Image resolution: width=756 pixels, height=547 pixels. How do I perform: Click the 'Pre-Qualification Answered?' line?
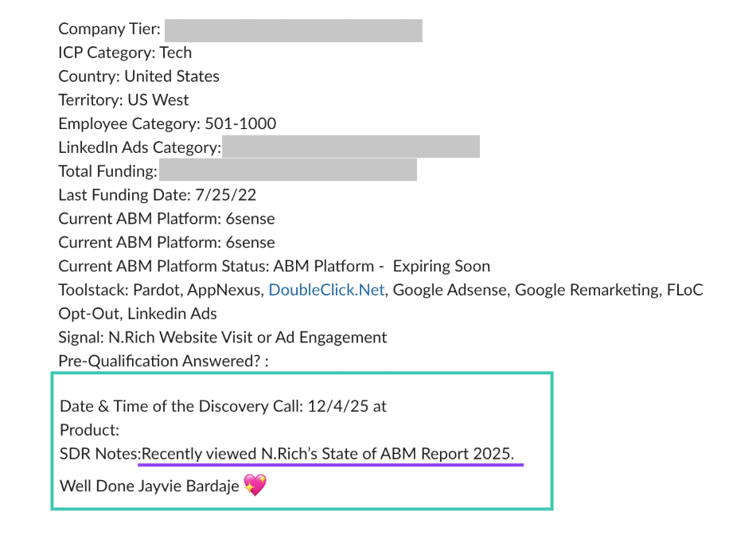coord(163,361)
